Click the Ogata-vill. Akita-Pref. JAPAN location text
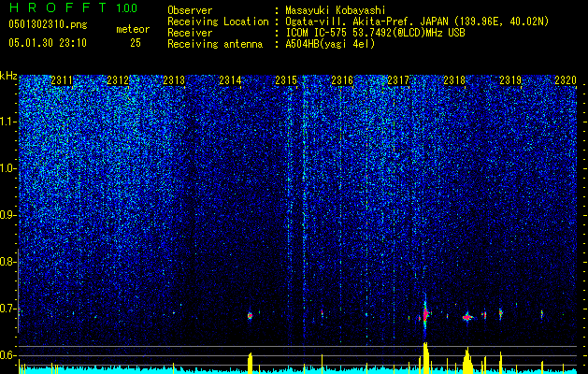This screenshot has height=374, width=588. pos(417,22)
